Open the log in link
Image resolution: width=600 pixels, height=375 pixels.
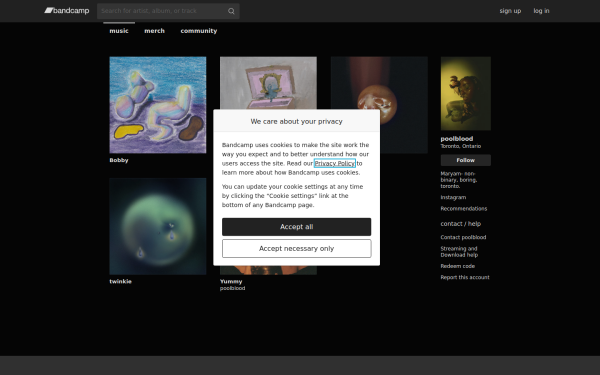[541, 11]
